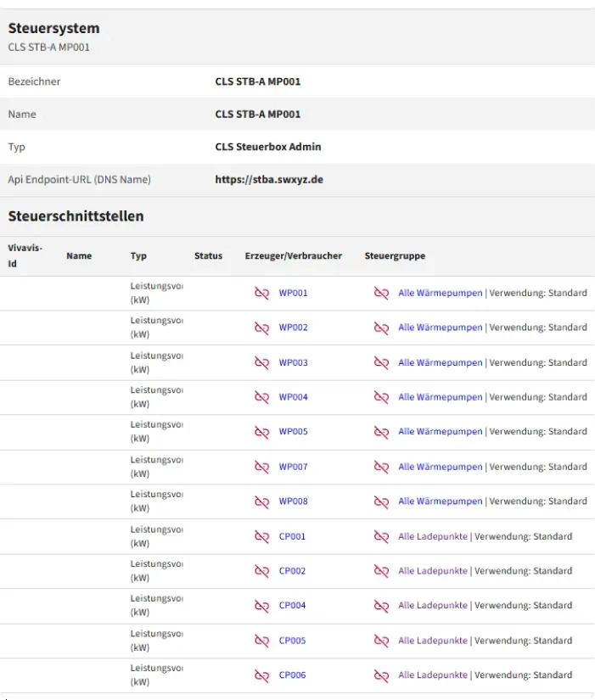Viewport: 595px width, 700px height.
Task: Open Alle Wärmepumpen group in WP004 row
Action: (441, 397)
